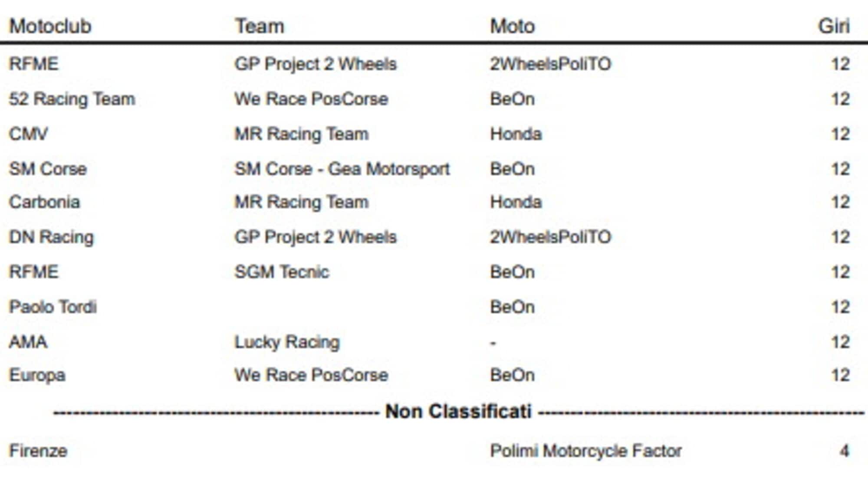Click the Honda cell in CMV row

click(x=516, y=134)
